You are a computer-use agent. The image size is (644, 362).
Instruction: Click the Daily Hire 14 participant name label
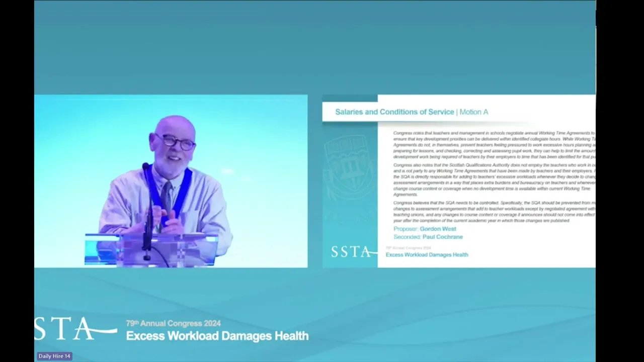(54, 356)
